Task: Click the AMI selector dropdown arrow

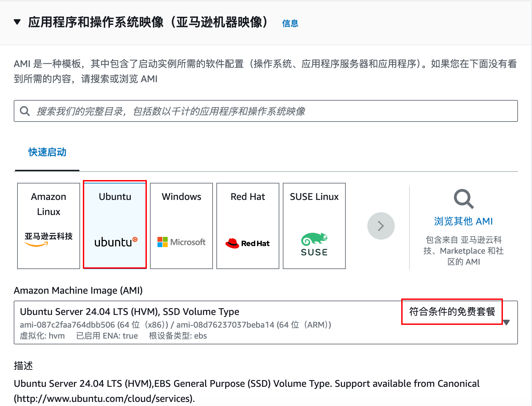Action: coord(507,322)
